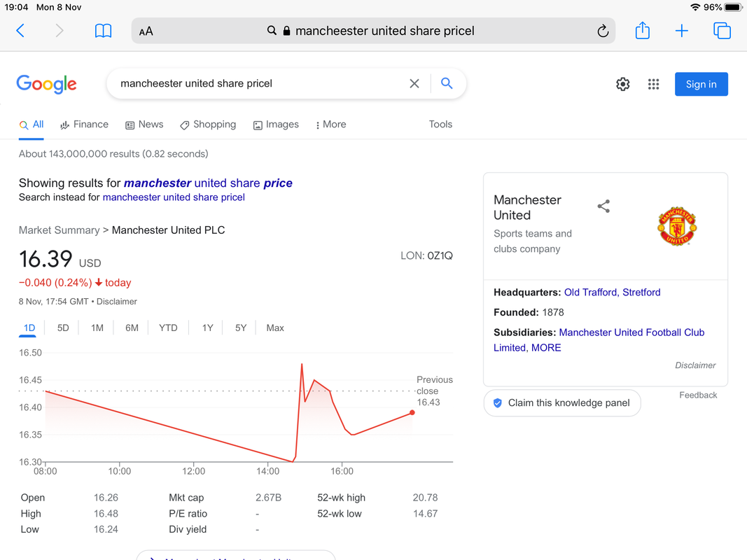747x560 pixels.
Task: Open the Google apps grid icon
Action: (653, 84)
